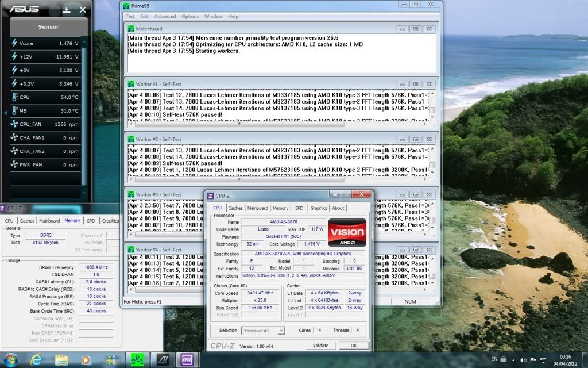Viewport: 588px width, 368px height.
Task: Click the Sensor header button in the ASUS panel
Action: coord(48,26)
